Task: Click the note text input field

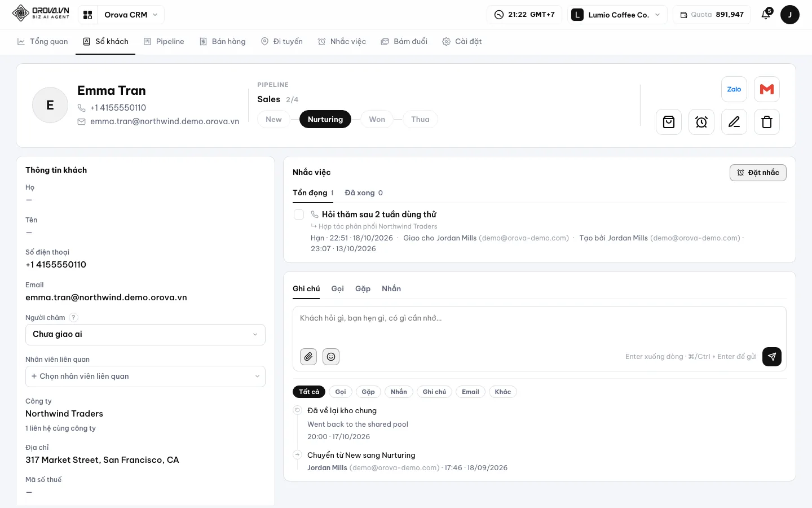Action: tap(539, 325)
